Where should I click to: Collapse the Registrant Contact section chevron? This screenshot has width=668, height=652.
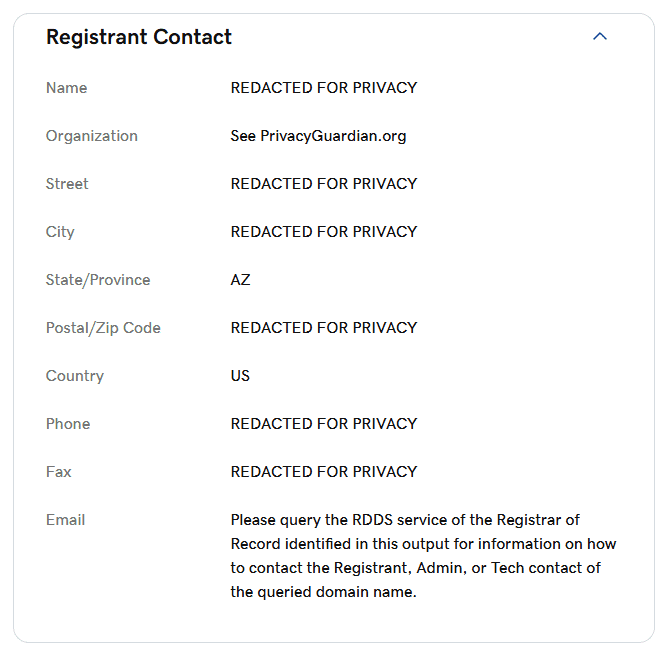[599, 37]
